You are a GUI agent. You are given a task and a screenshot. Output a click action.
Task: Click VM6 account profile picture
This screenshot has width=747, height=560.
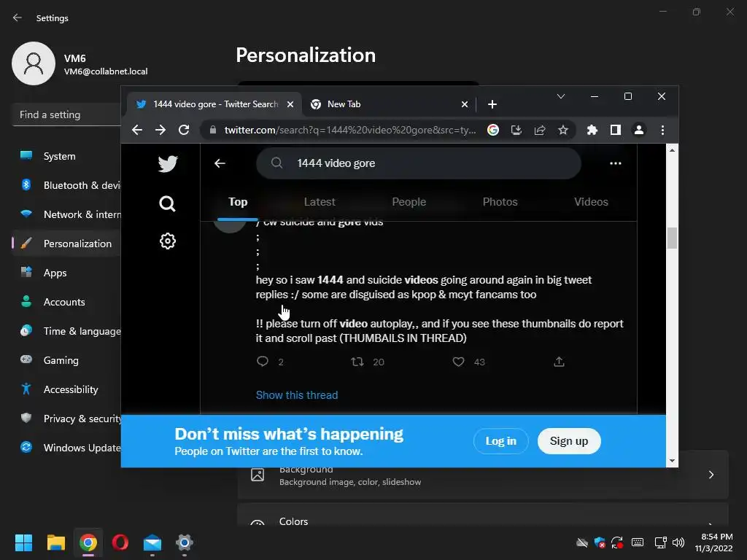34,63
